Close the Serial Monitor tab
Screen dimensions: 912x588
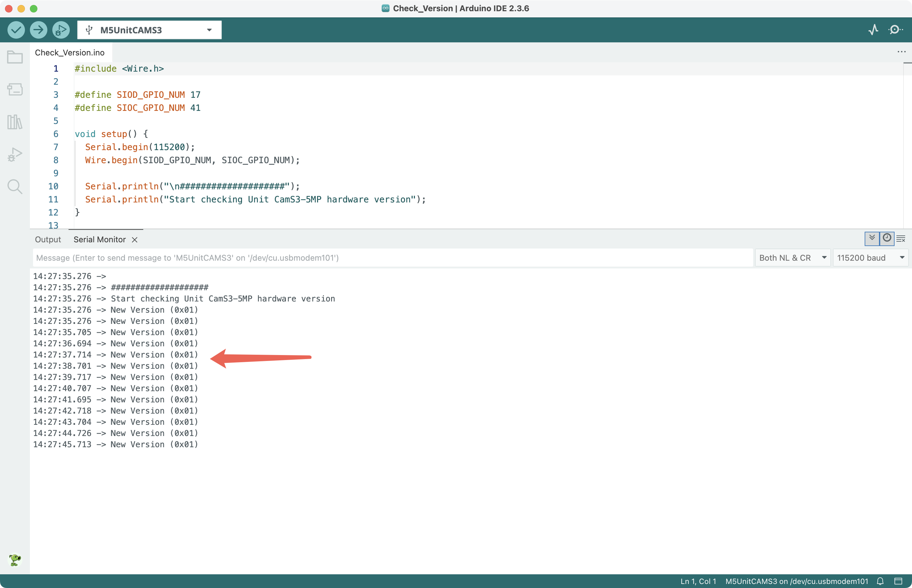(x=134, y=240)
